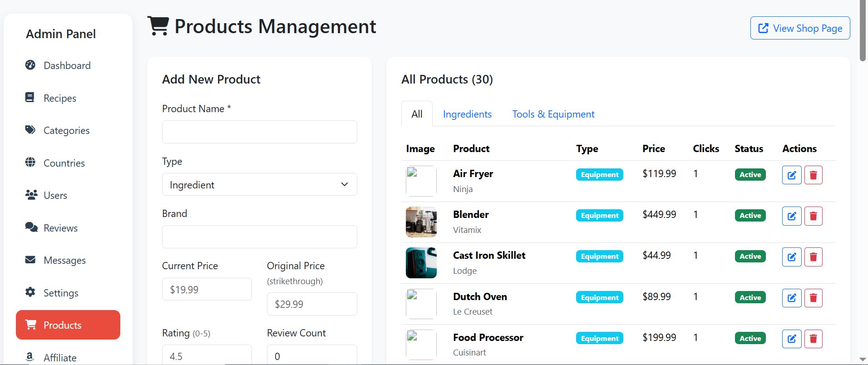Click the View Shop Page button
The image size is (868, 365).
tap(800, 28)
